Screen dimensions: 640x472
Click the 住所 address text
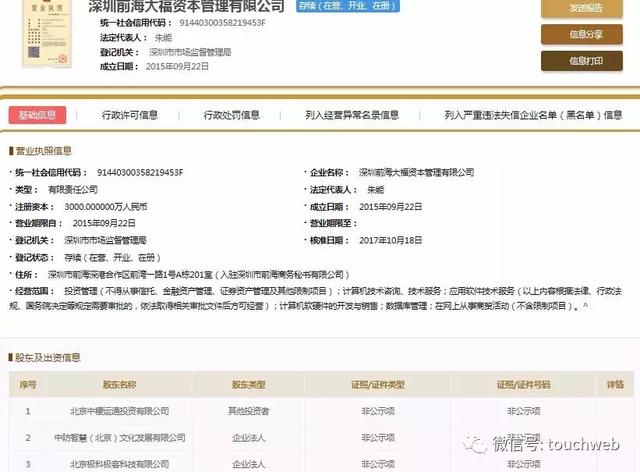tap(199, 275)
